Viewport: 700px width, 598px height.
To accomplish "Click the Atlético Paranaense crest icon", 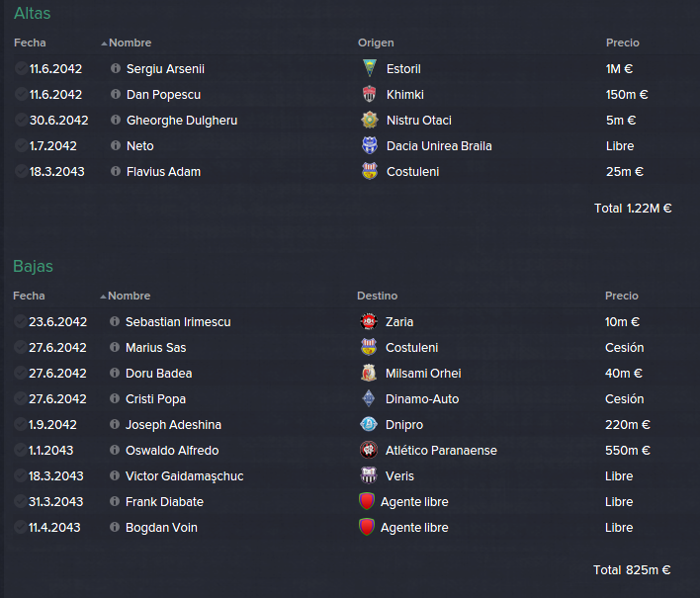I will point(369,450).
